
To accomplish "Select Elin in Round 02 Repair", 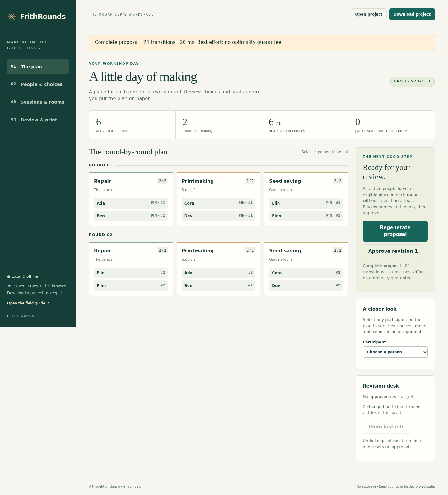I will pyautogui.click(x=131, y=273).
